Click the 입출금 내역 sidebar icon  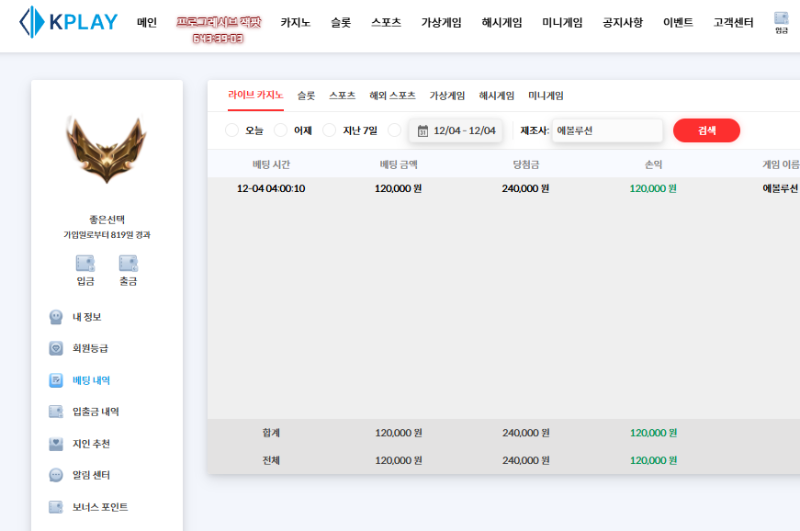click(56, 412)
